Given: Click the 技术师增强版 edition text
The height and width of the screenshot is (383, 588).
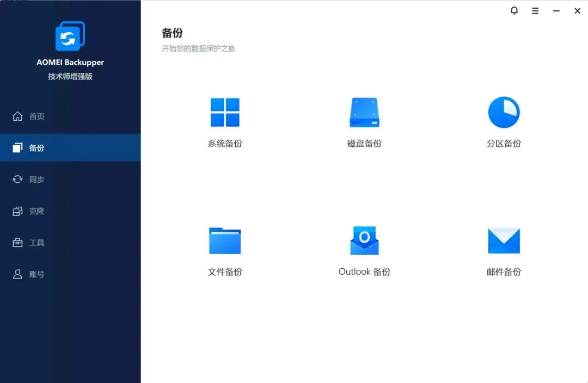Looking at the screenshot, I should click(x=70, y=77).
